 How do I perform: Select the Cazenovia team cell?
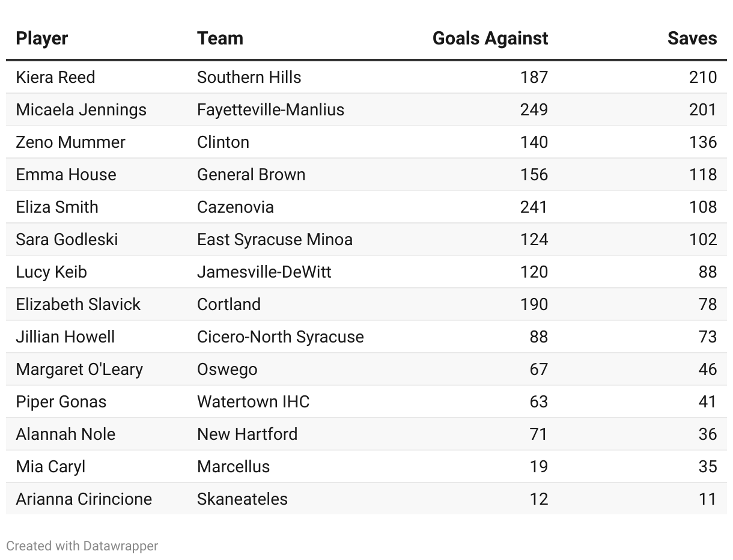(x=235, y=207)
